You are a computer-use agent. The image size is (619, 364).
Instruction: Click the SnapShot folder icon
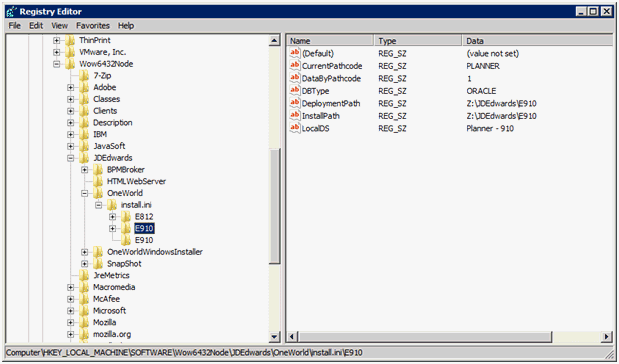[x=98, y=264]
